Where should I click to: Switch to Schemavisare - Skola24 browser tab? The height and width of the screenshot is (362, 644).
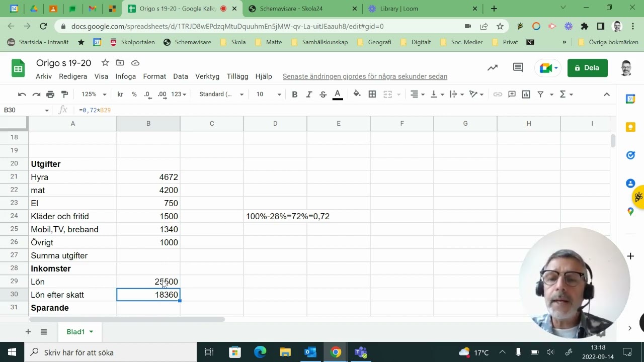tap(302, 9)
